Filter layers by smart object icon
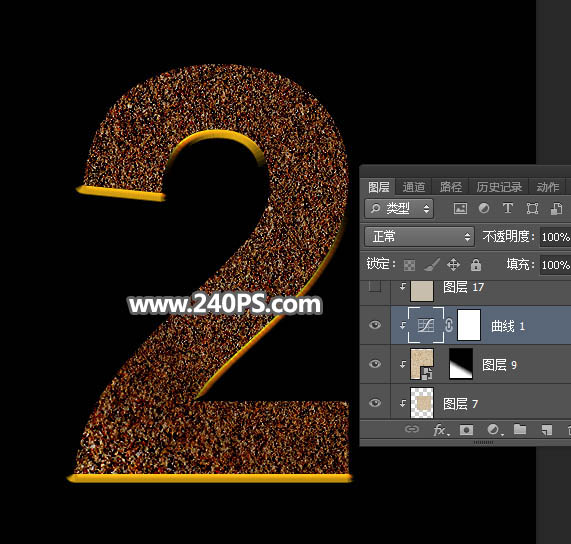The height and width of the screenshot is (544, 571). coord(556,209)
